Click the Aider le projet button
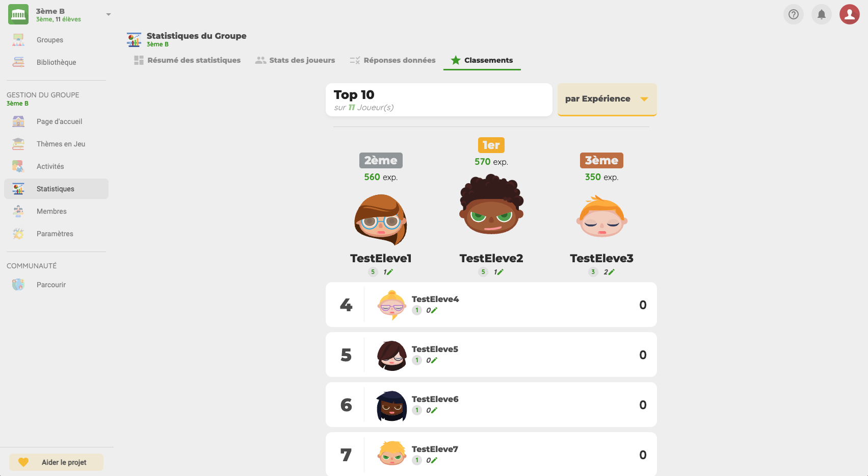 pos(56,462)
